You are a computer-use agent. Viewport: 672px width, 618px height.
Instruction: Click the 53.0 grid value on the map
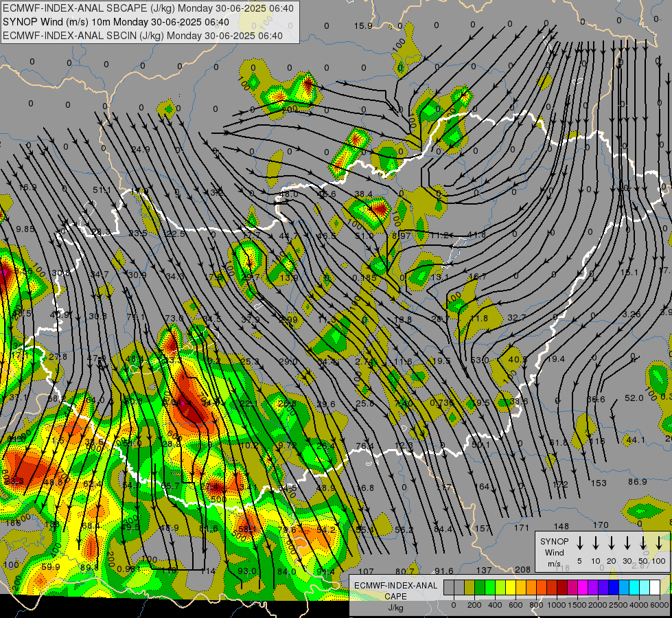(480, 360)
